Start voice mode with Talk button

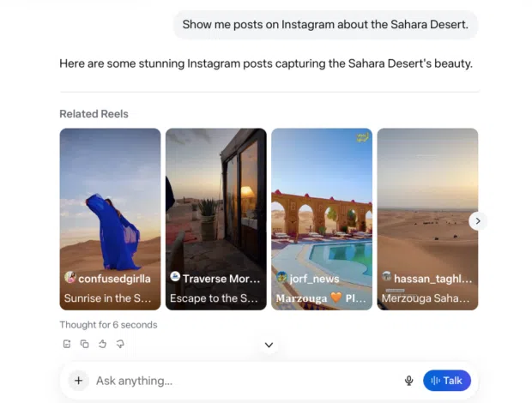447,381
